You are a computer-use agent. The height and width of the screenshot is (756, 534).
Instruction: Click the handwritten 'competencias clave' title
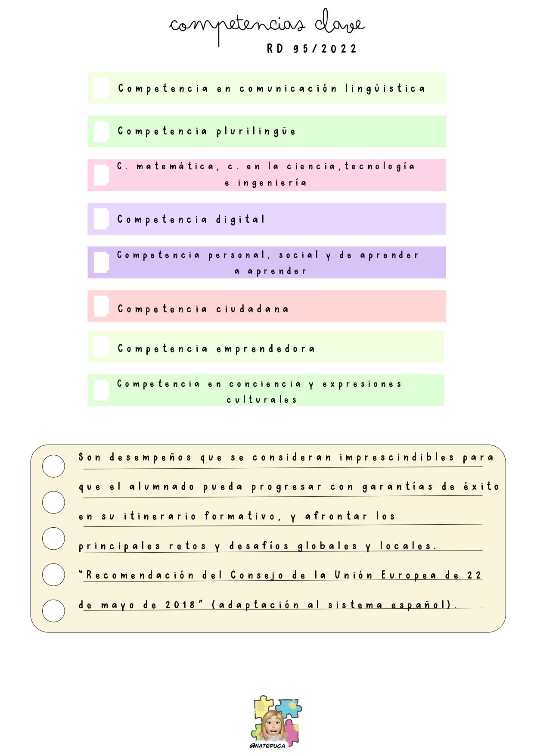267,26
